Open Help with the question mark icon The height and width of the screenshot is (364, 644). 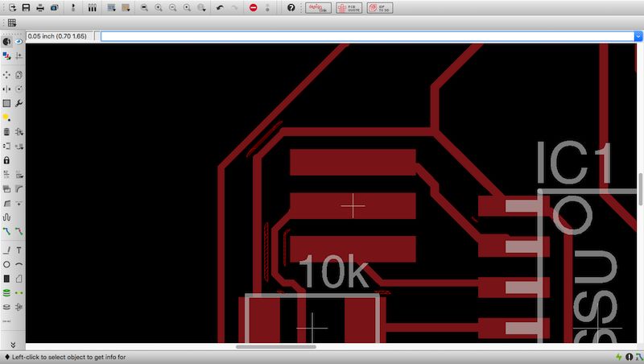click(x=291, y=7)
